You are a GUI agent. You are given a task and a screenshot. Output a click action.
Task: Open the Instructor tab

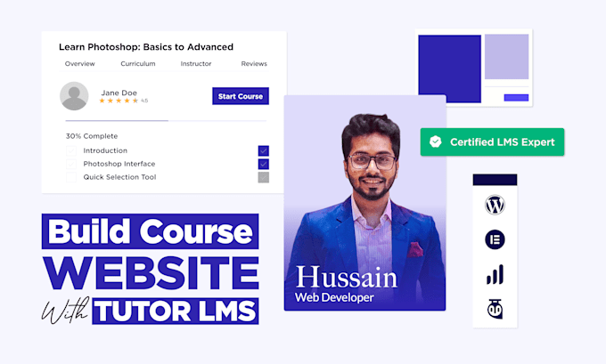coord(196,64)
